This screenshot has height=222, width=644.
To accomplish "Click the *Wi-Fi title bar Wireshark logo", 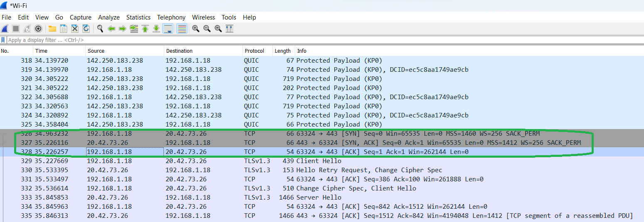I will pos(4,5).
